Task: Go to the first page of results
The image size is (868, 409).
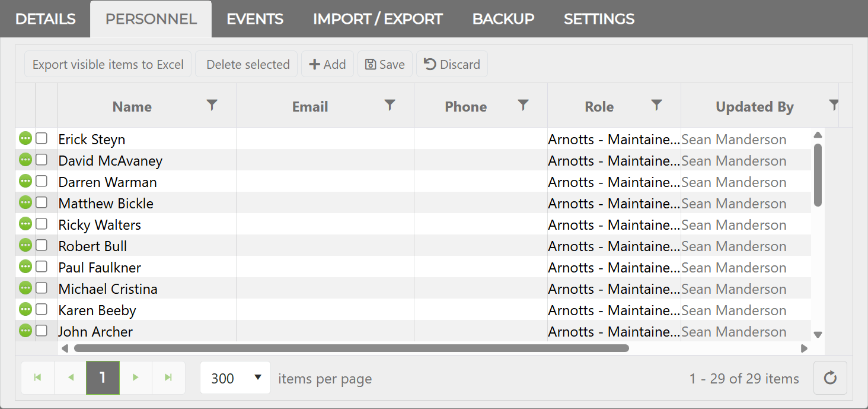Action: [38, 378]
